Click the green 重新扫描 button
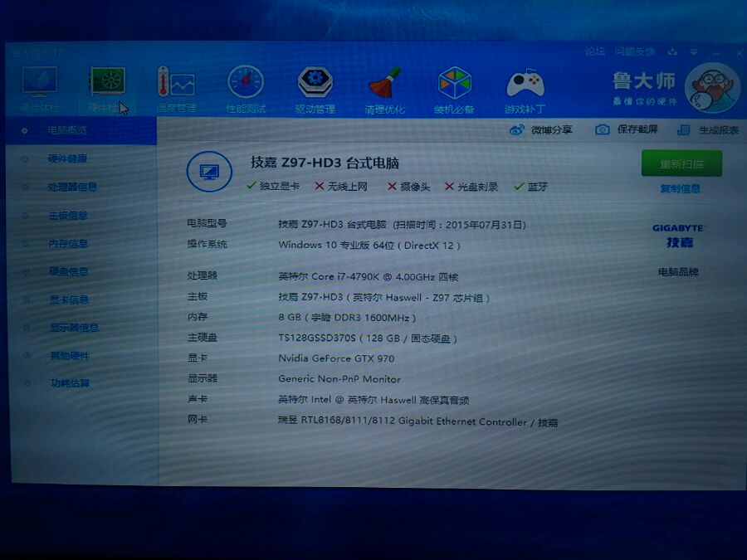Screen dimensions: 747x560 coord(681,163)
